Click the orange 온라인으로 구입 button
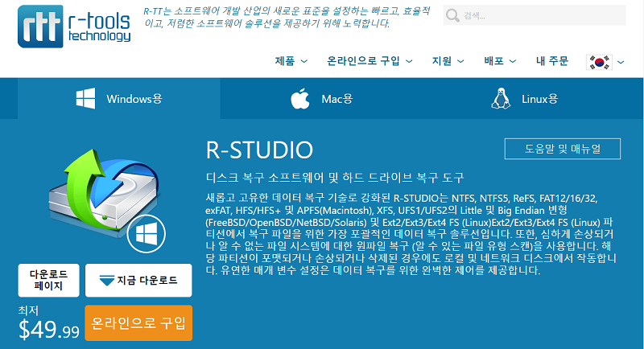644x349 pixels. click(138, 323)
